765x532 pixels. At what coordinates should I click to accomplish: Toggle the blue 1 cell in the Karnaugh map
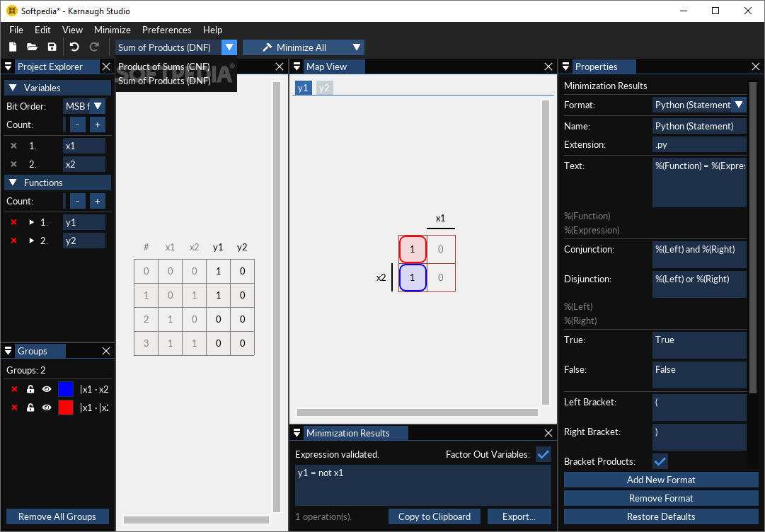point(413,277)
